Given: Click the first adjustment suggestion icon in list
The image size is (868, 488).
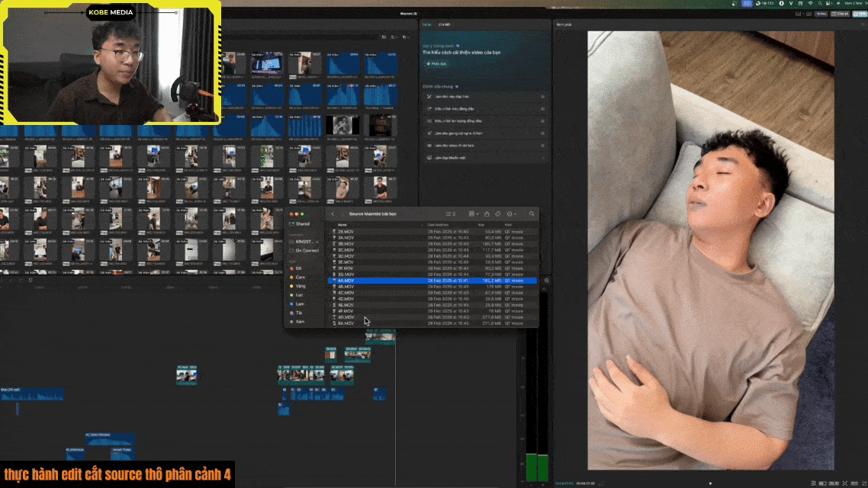Looking at the screenshot, I should [x=429, y=97].
